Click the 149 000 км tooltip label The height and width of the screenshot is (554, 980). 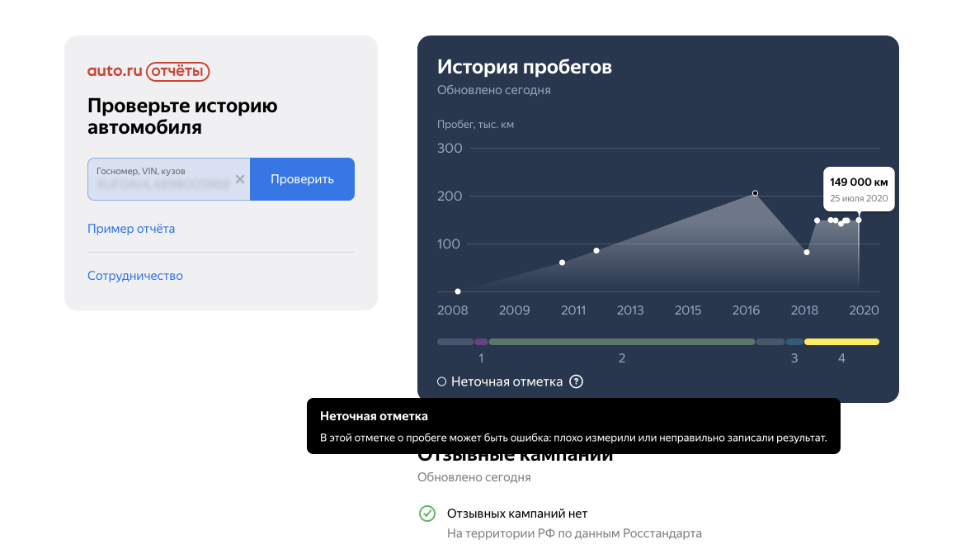859,182
